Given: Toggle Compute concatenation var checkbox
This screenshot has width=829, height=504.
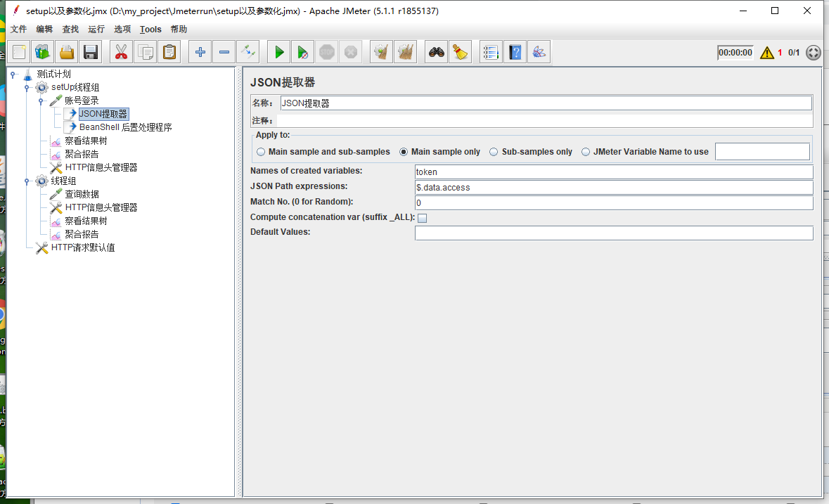Looking at the screenshot, I should point(422,218).
